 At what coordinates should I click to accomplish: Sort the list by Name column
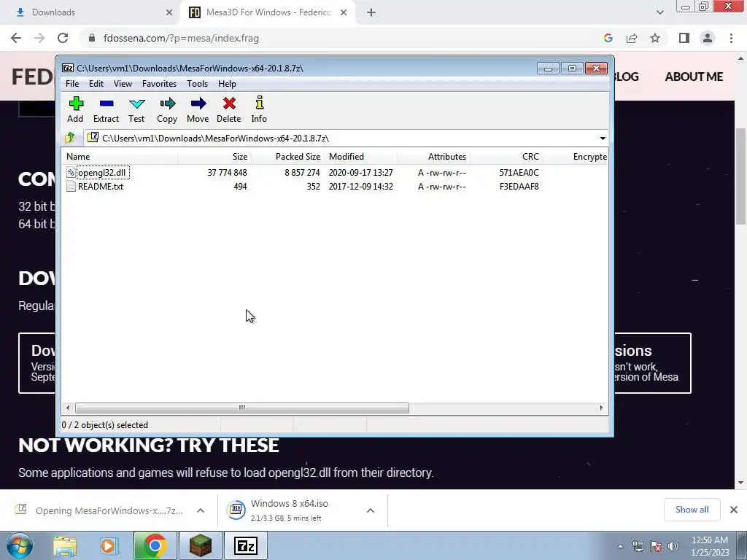point(120,157)
